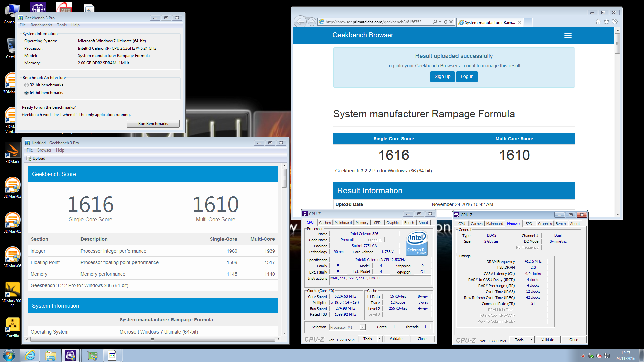Open 3DMark desktop shortcut
This screenshot has height=362, width=644.
[x=12, y=153]
